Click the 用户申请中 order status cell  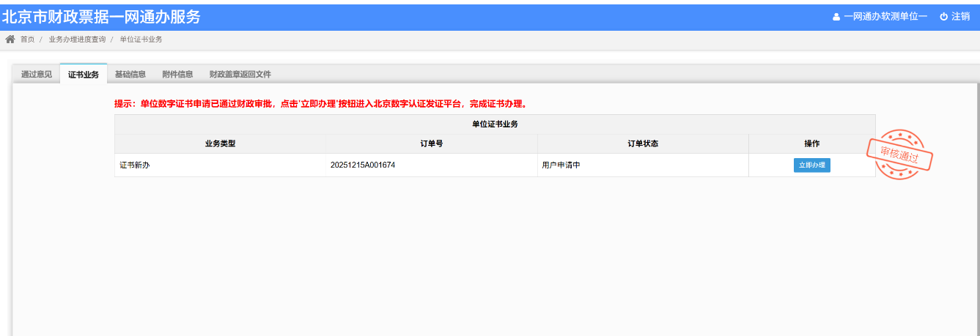pos(561,165)
